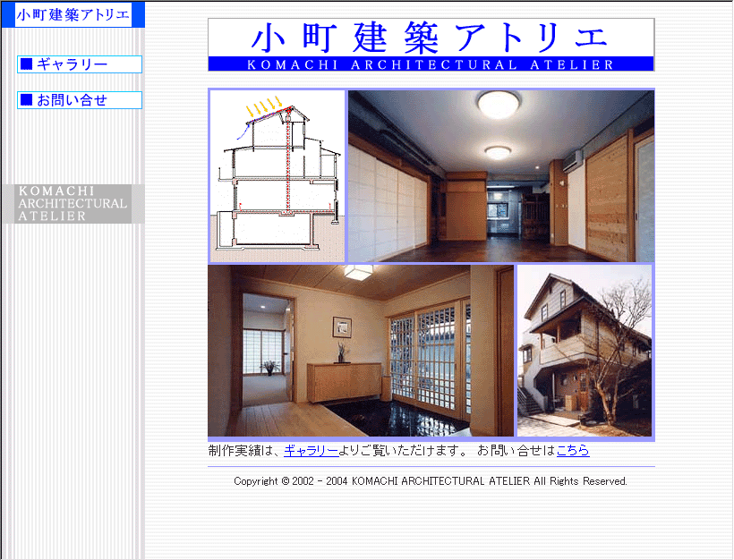Follow the こちら contact link
The image size is (734, 560).
[573, 451]
